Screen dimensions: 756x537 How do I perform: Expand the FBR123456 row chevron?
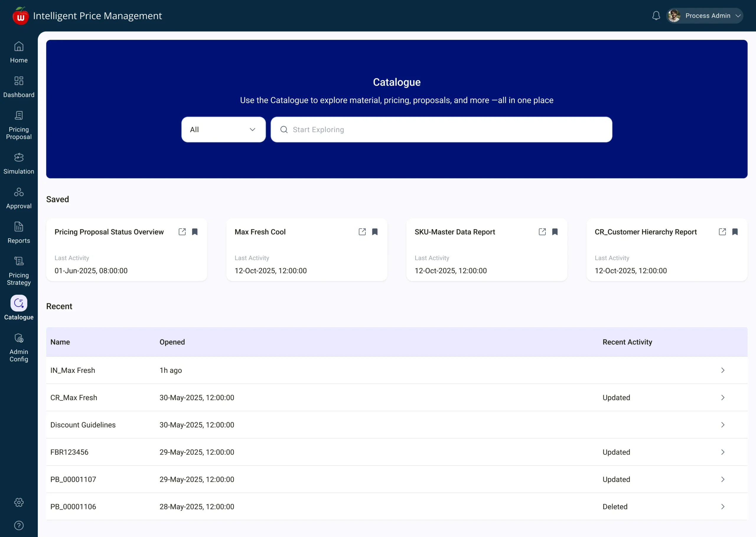click(x=723, y=452)
